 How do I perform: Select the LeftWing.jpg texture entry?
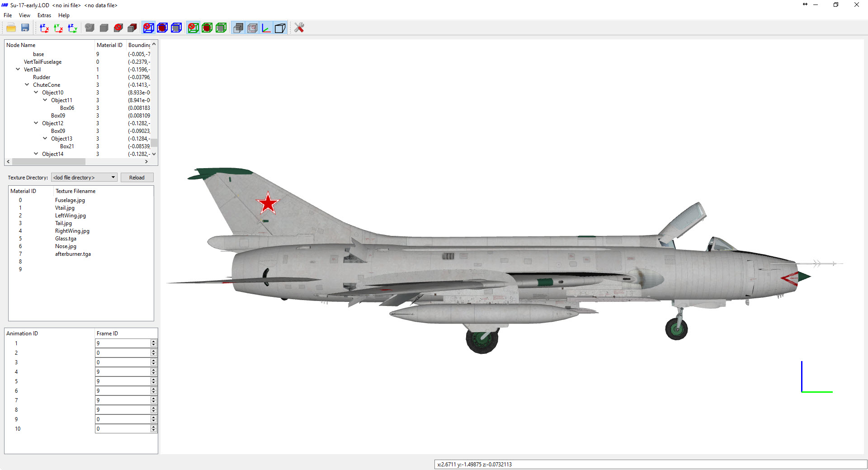pyautogui.click(x=71, y=216)
